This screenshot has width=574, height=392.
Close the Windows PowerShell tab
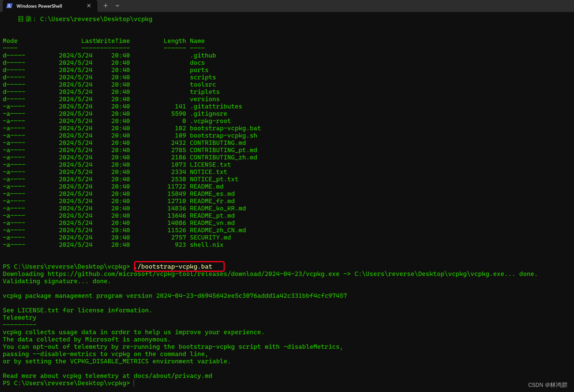[89, 6]
